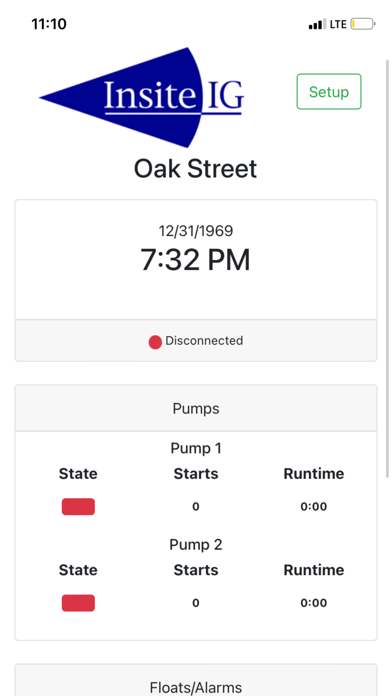The height and width of the screenshot is (696, 392).
Task: Select the Pump 1 heading
Action: (x=196, y=448)
